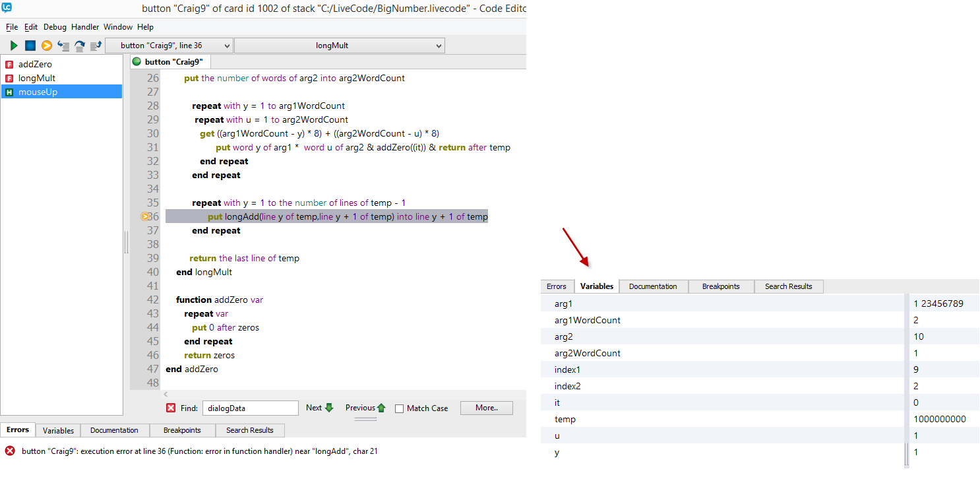
Task: Click the Find text input field
Action: [250, 408]
